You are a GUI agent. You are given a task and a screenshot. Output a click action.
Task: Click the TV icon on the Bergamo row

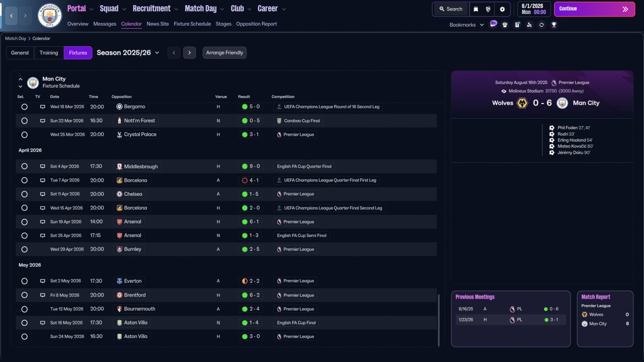(x=43, y=107)
